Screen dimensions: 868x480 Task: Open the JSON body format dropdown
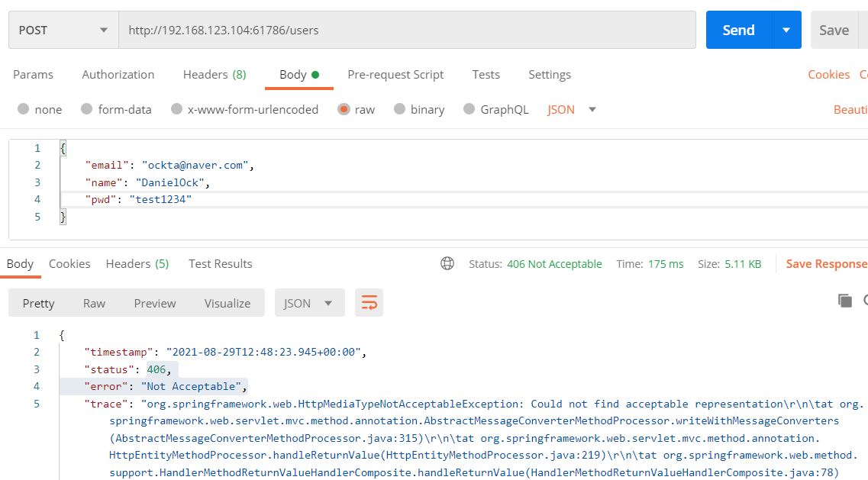571,110
